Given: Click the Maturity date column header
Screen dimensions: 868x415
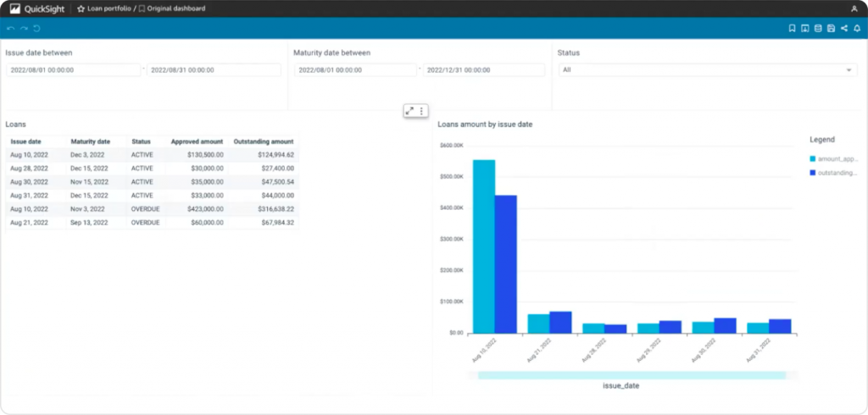Looking at the screenshot, I should pyautogui.click(x=90, y=141).
